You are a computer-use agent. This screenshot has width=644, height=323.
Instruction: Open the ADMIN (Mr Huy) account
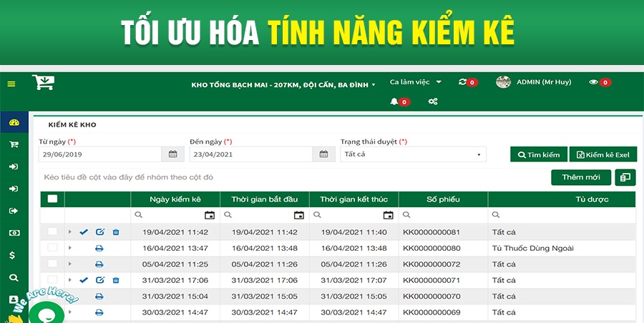(544, 82)
